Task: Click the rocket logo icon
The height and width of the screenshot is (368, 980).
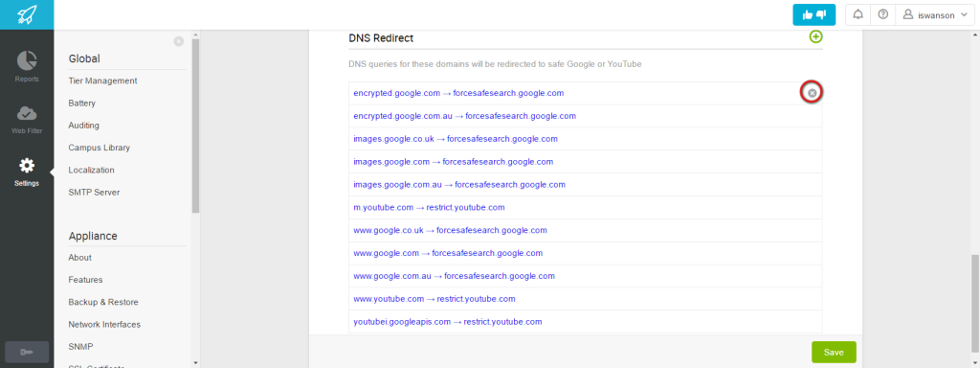Action: [26, 14]
